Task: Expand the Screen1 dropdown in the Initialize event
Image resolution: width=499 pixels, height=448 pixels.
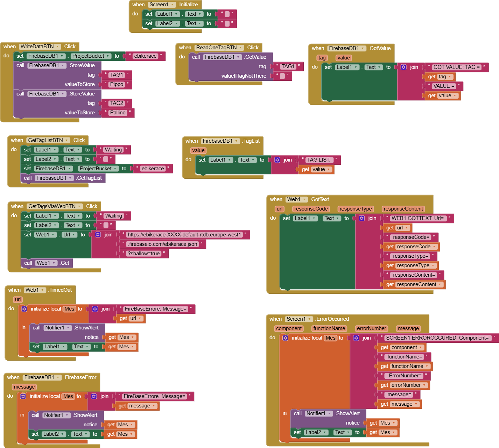Action: coord(172,5)
